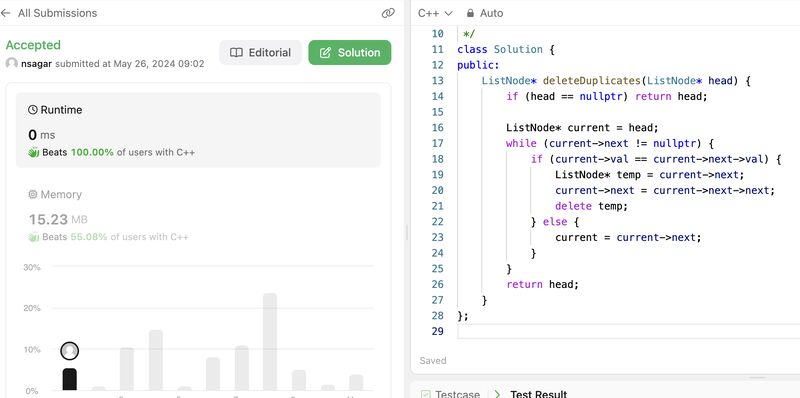This screenshot has width=800, height=398.
Task: Click the lock icon beside Auto
Action: pyautogui.click(x=470, y=13)
